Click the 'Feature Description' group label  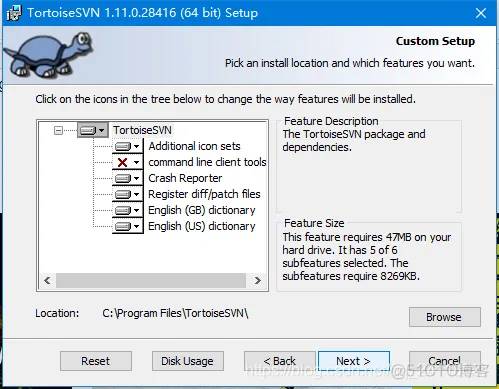point(331,121)
